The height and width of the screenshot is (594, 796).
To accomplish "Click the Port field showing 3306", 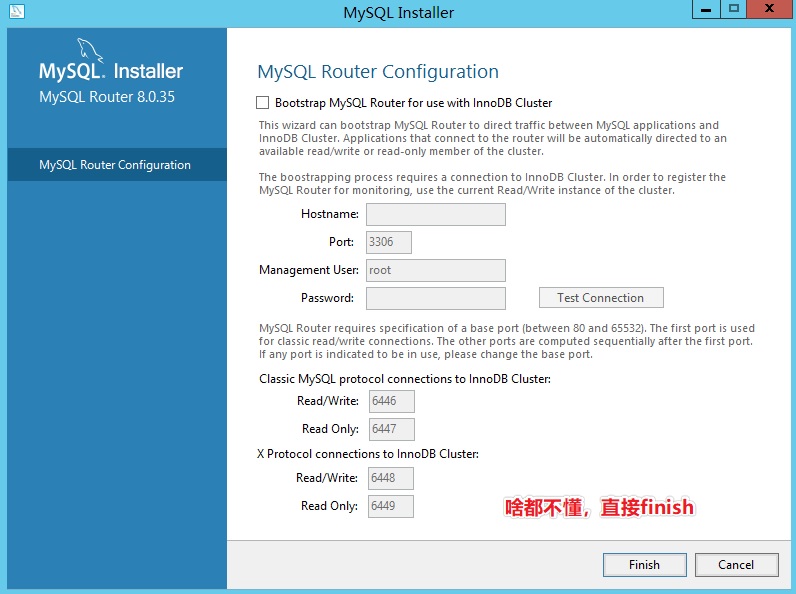I will (389, 242).
